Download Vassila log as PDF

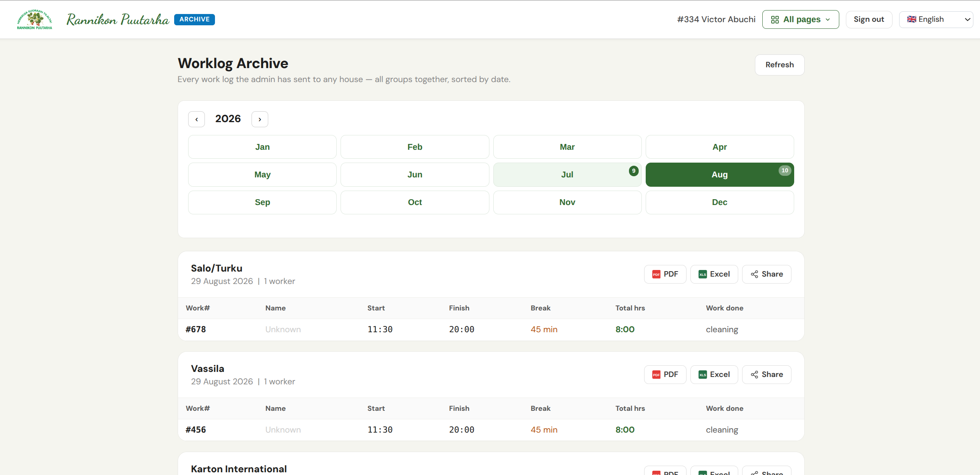(x=665, y=375)
